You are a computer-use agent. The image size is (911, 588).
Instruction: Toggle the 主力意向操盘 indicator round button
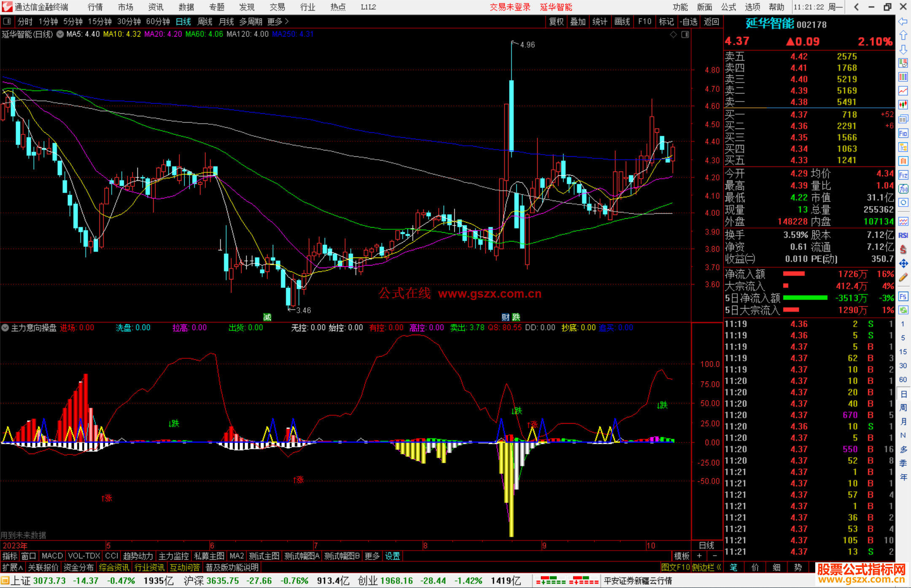click(x=5, y=328)
